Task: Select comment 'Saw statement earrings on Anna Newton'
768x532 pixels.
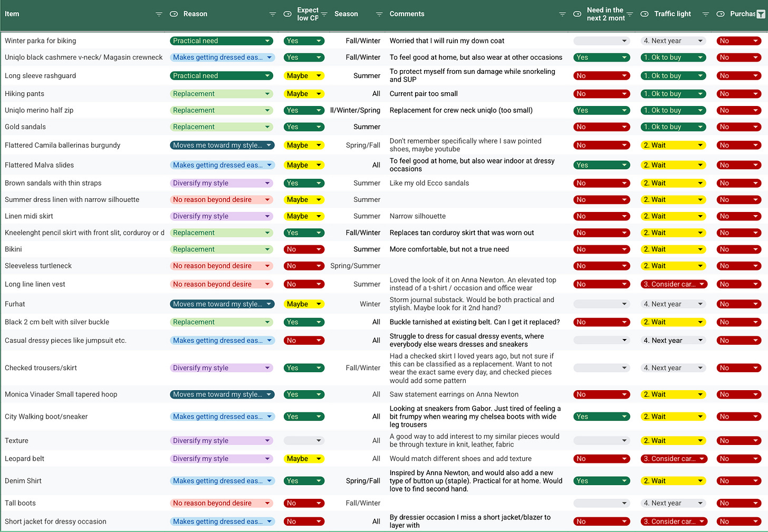Action: 454,394
